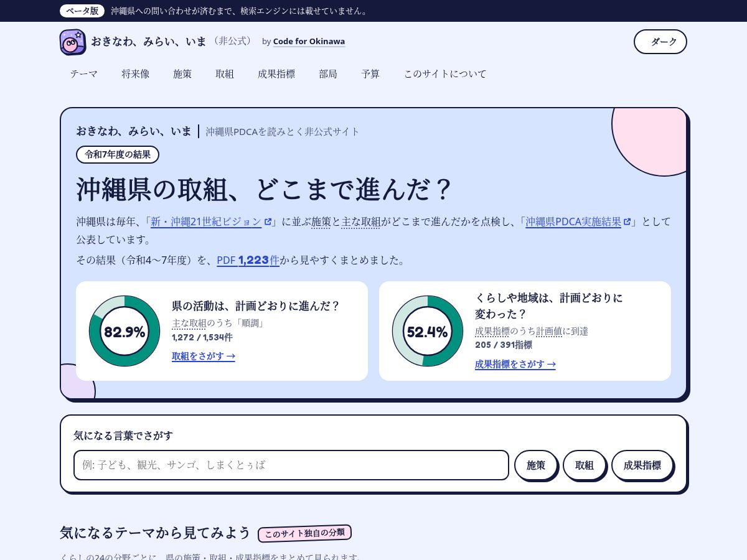747x560 pixels.
Task: Open the 取組 navigation item
Action: (x=225, y=73)
